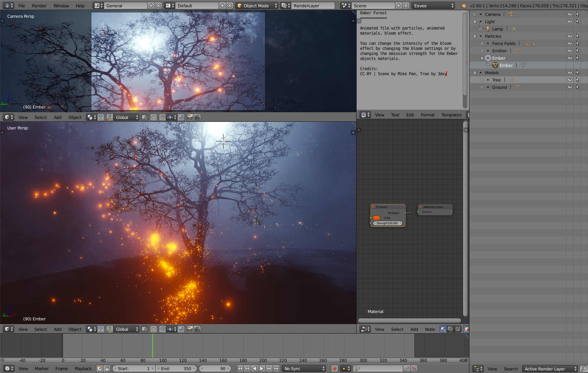The width and height of the screenshot is (588, 373).
Task: Hide the Tree object with eye icon
Action: coord(570,80)
